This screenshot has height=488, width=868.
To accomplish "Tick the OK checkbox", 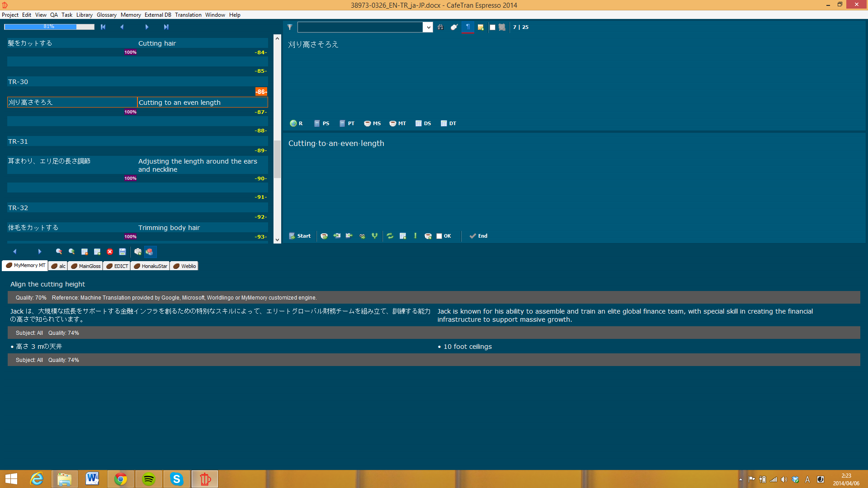I will [x=439, y=236].
